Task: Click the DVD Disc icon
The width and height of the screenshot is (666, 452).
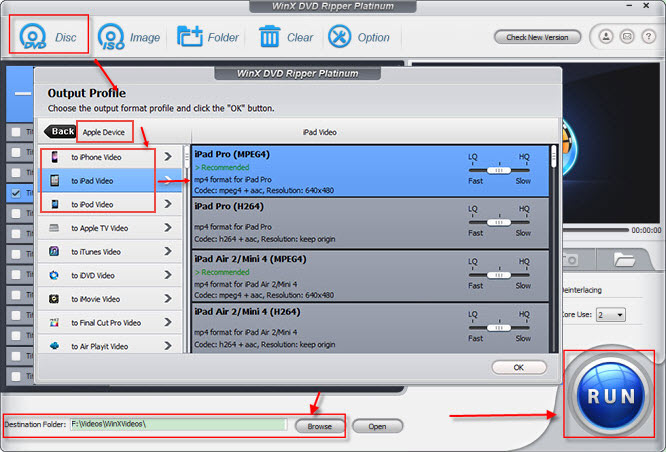Action: coord(33,37)
